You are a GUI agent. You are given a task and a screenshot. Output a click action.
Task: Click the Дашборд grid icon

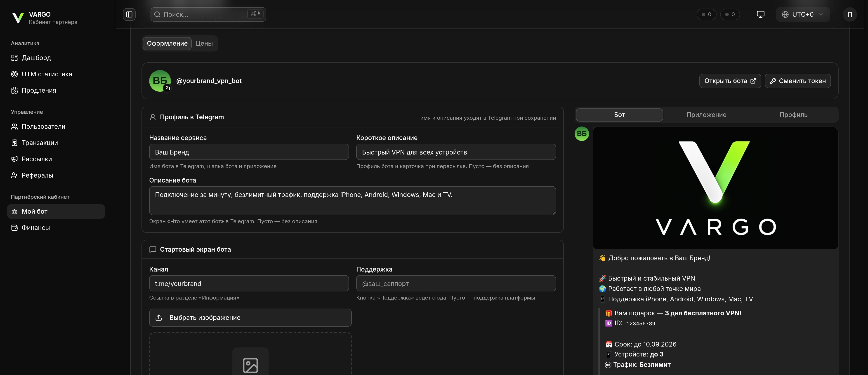(x=14, y=58)
